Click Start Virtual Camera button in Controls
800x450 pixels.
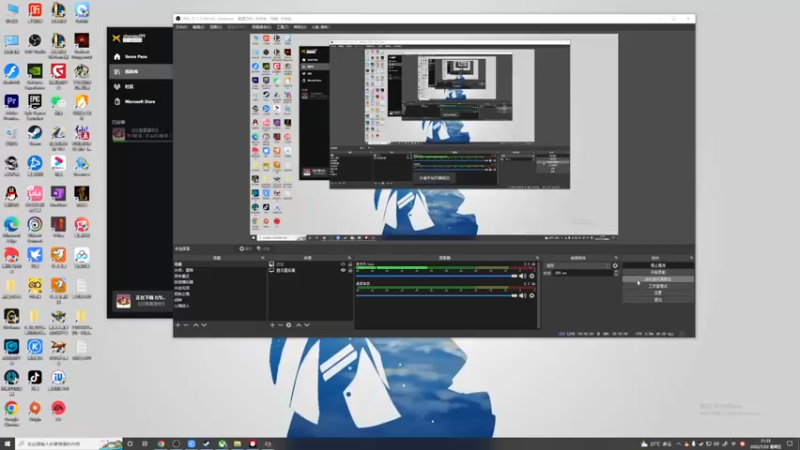pyautogui.click(x=658, y=280)
